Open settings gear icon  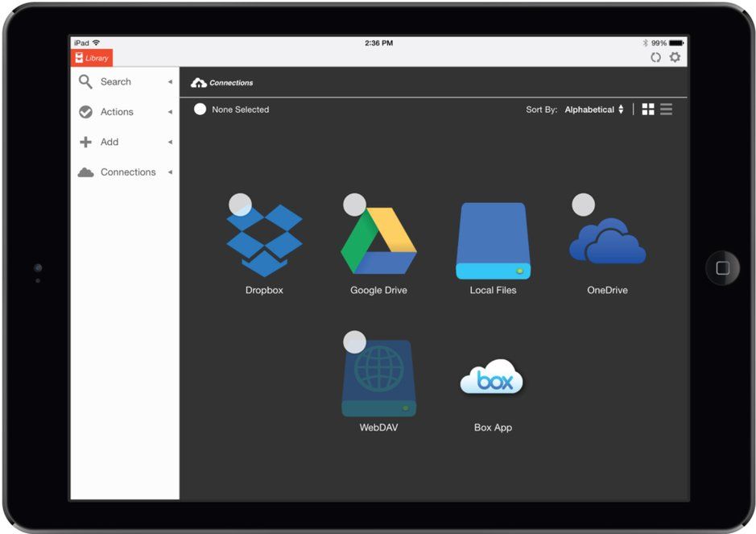675,57
